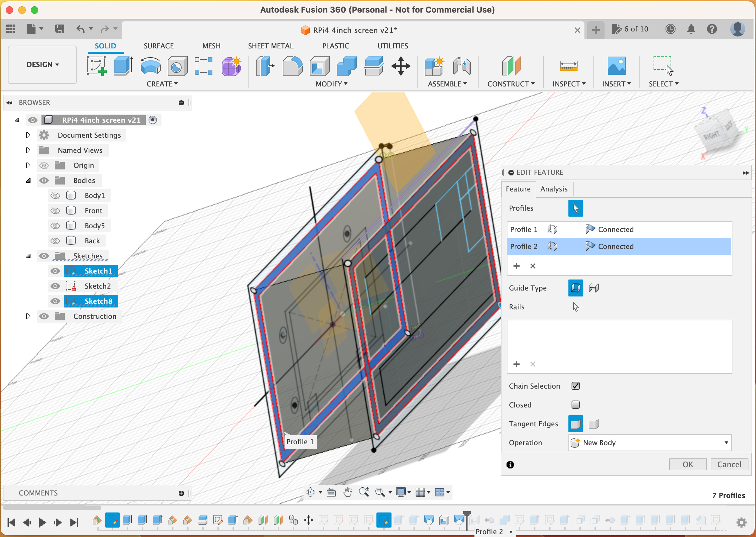The height and width of the screenshot is (537, 756).
Task: Toggle the Chain Selection checkbox
Action: tap(575, 385)
